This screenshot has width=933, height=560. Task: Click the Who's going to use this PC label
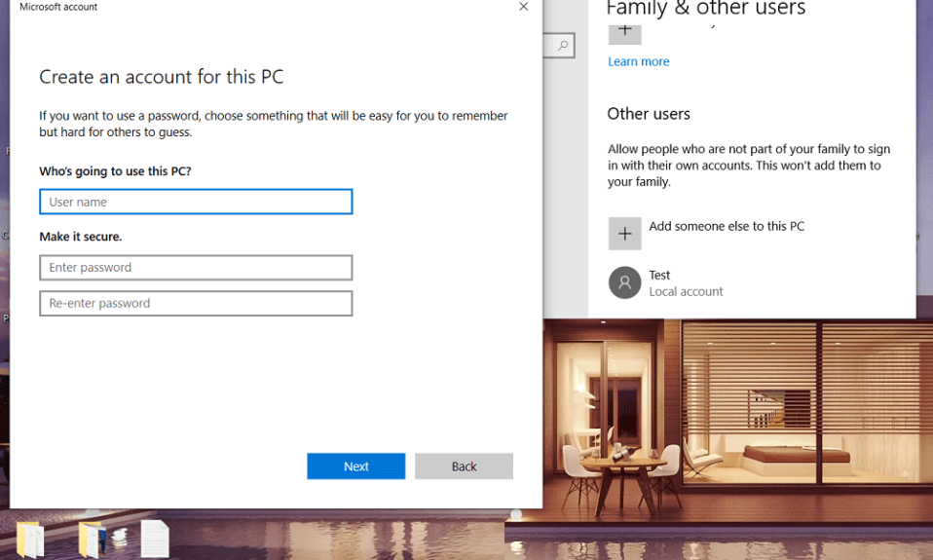pos(116,171)
